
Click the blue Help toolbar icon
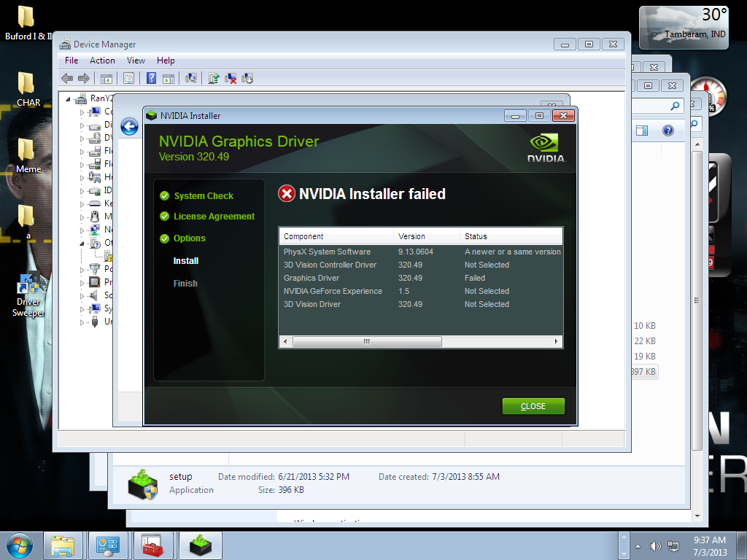pos(152,79)
